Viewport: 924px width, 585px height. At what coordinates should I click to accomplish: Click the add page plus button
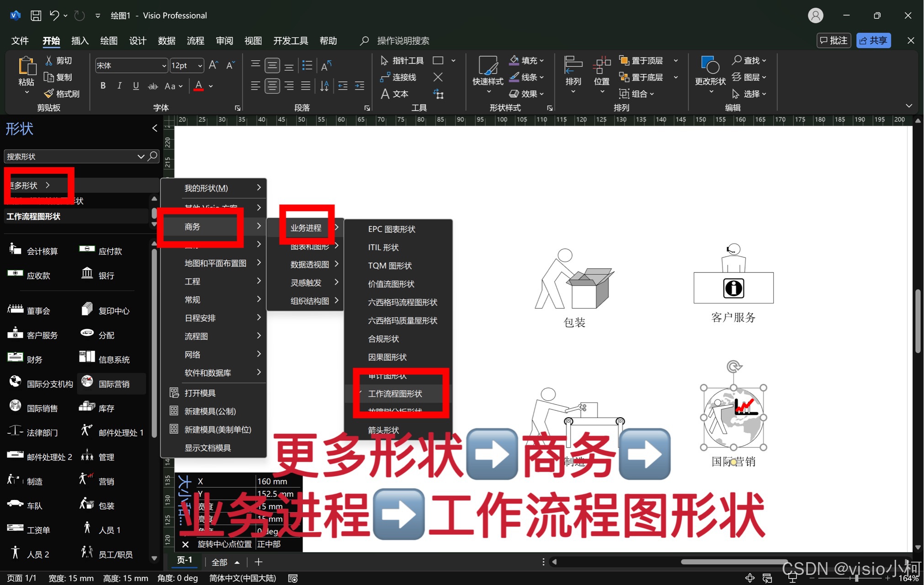click(x=259, y=562)
